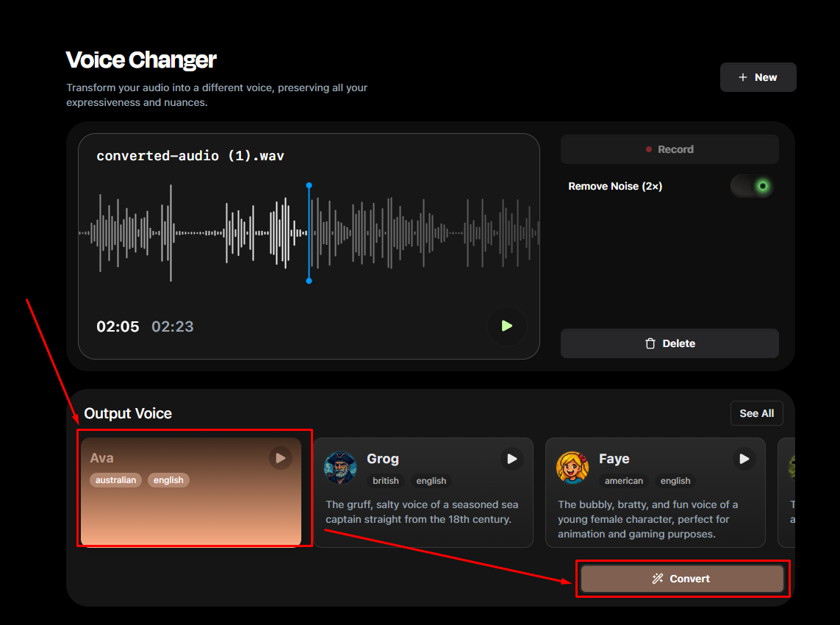Viewport: 840px width, 625px height.
Task: Click the english tag on Faye
Action: [x=675, y=481]
